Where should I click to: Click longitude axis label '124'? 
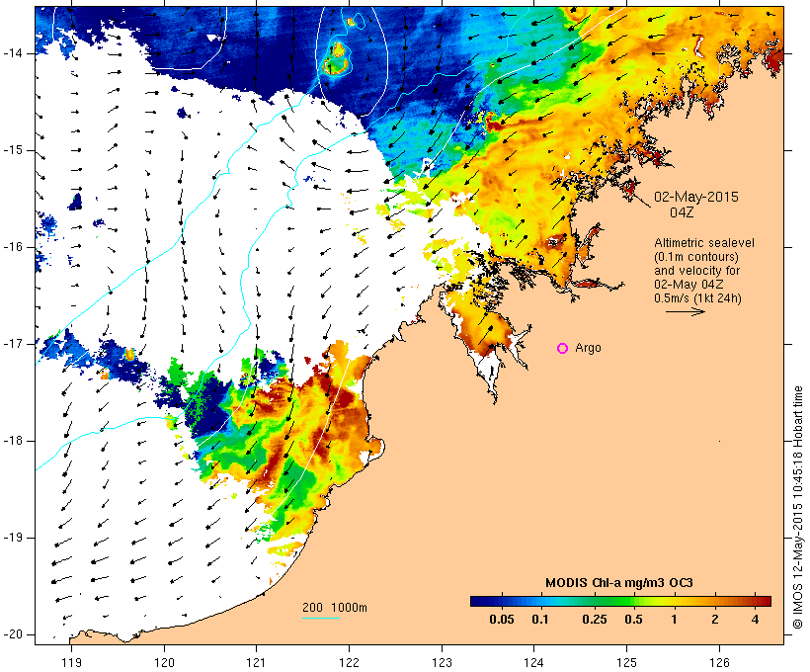(534, 662)
